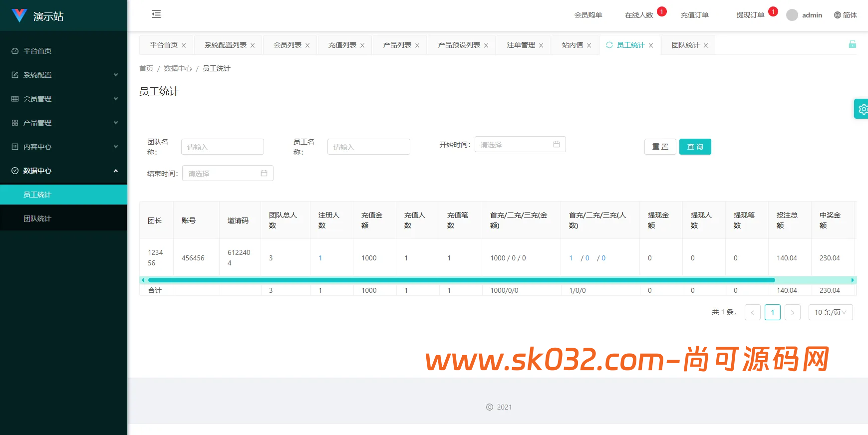Expand the 系统配置 sidebar menu

[63, 75]
